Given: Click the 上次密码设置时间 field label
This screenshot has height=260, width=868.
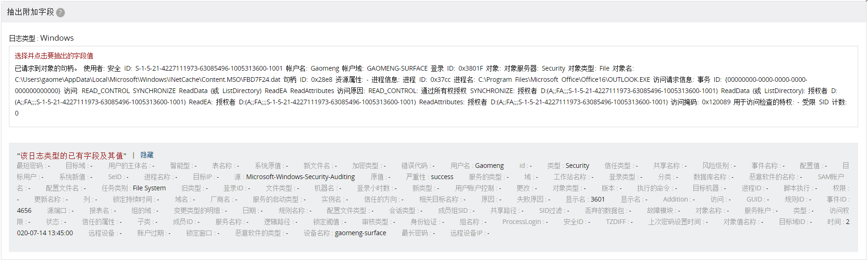Looking at the screenshot, I should [674, 222].
